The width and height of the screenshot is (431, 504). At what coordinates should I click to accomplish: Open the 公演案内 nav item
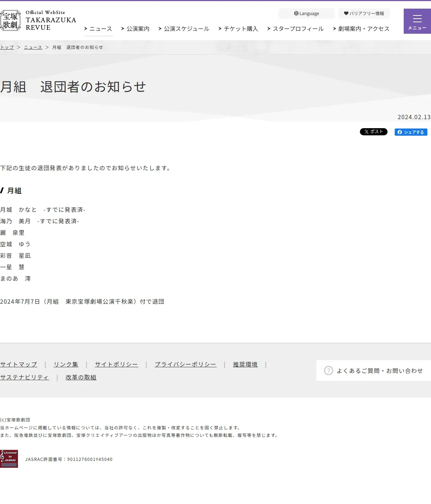point(135,29)
